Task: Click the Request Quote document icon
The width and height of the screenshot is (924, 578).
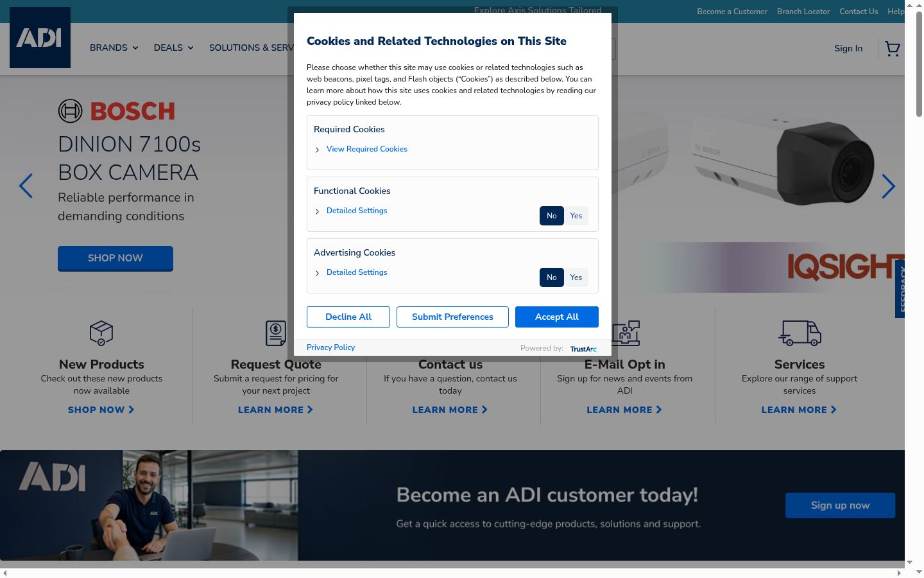Action: tap(276, 333)
